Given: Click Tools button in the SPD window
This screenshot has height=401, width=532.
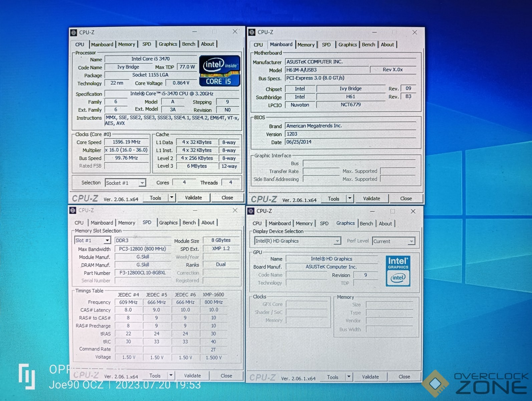Looking at the screenshot, I should tap(155, 376).
